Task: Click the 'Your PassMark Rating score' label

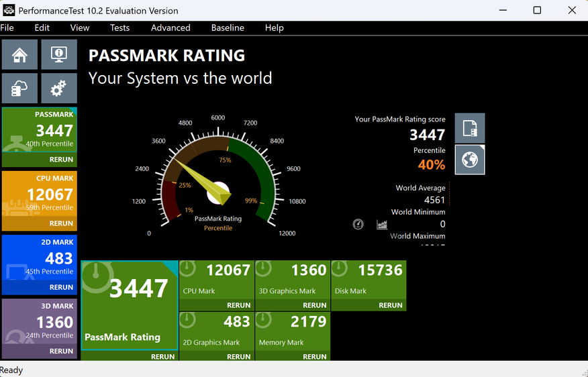Action: pyautogui.click(x=400, y=119)
